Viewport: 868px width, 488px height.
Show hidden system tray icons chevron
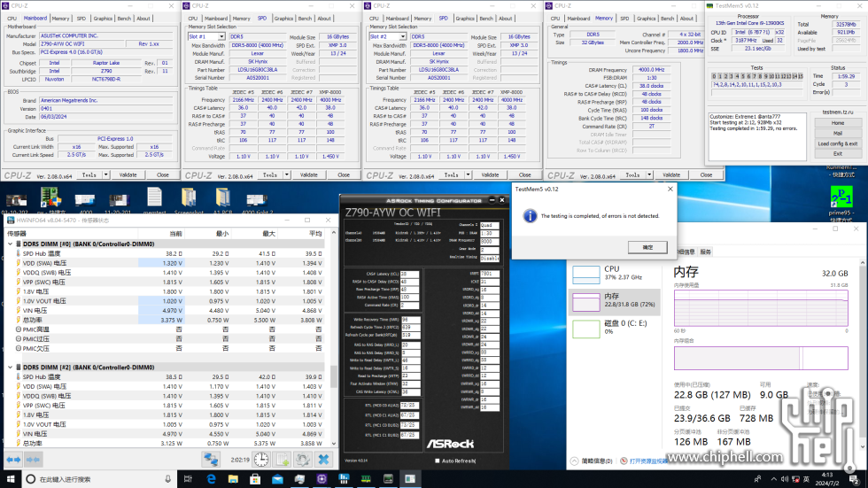tap(773, 479)
